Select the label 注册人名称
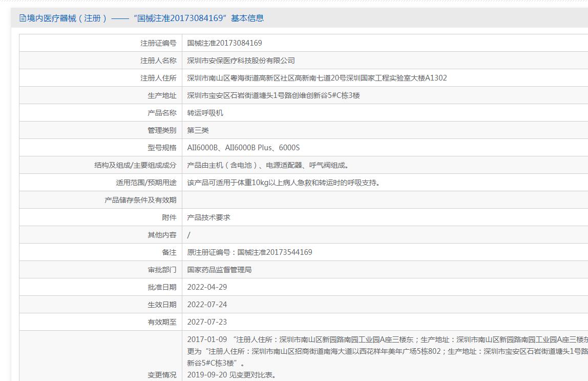588x381 pixels. (x=158, y=61)
